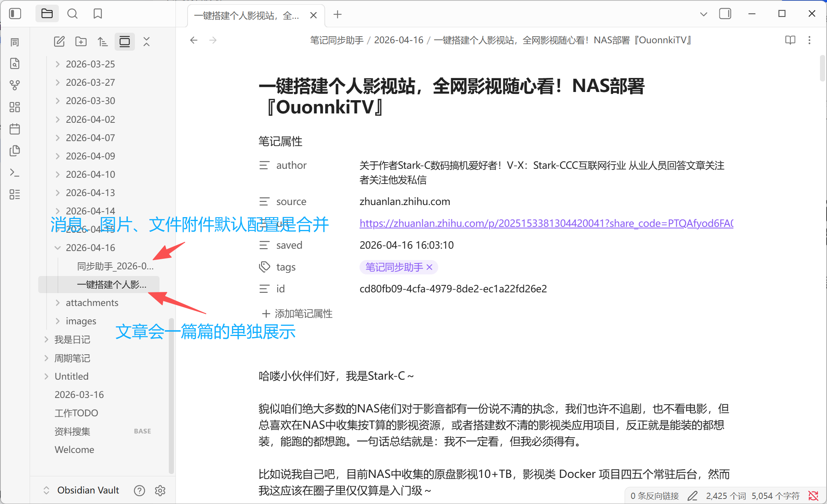The height and width of the screenshot is (504, 827).
Task: Click the file search ribbon icon
Action: pos(15,63)
